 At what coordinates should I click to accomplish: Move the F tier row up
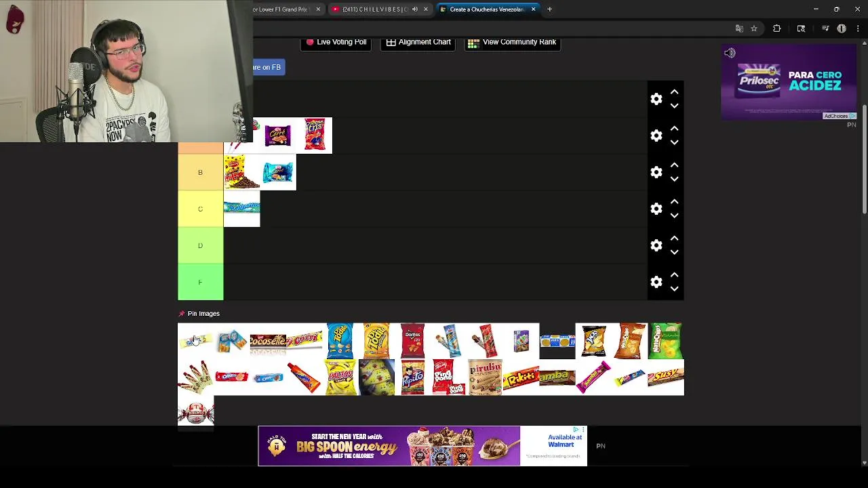click(x=674, y=274)
